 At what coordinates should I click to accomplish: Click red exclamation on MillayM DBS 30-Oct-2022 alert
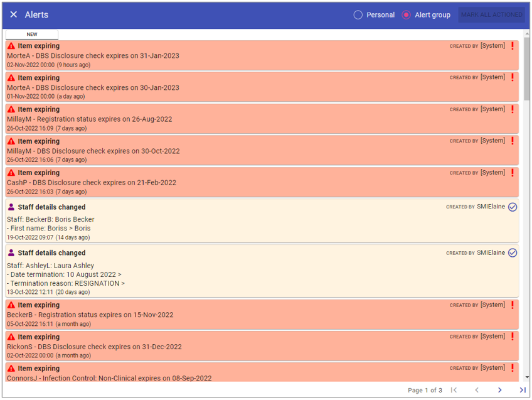tap(513, 141)
